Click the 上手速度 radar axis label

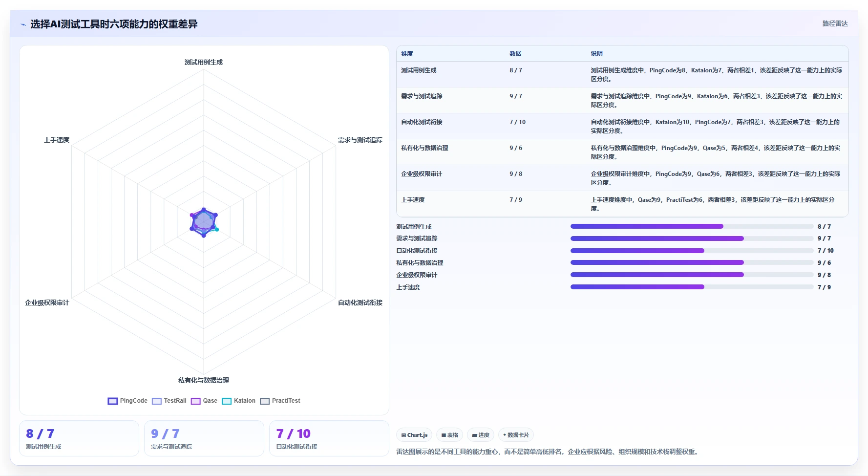coord(57,140)
